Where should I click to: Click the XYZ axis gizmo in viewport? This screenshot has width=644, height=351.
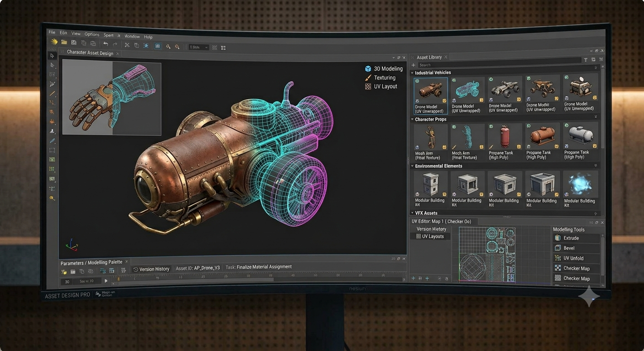tap(71, 245)
